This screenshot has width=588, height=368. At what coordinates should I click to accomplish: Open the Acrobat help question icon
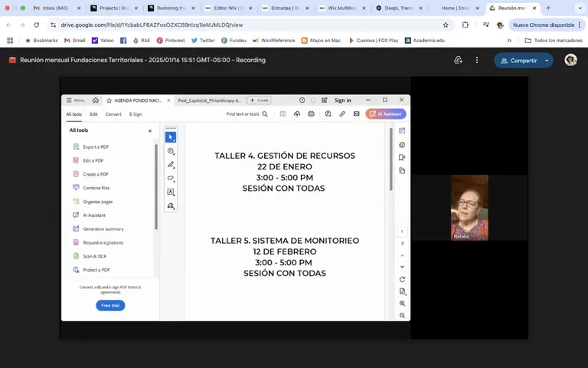tap(302, 100)
